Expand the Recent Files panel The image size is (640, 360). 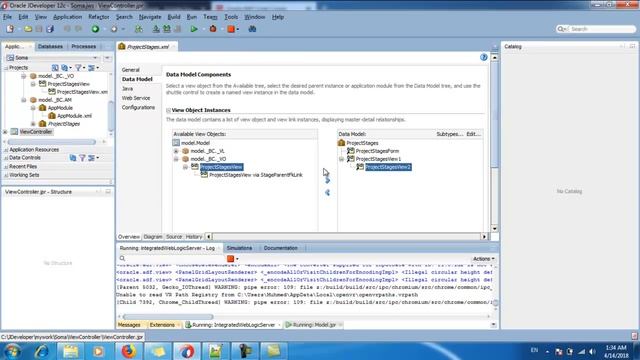6,167
